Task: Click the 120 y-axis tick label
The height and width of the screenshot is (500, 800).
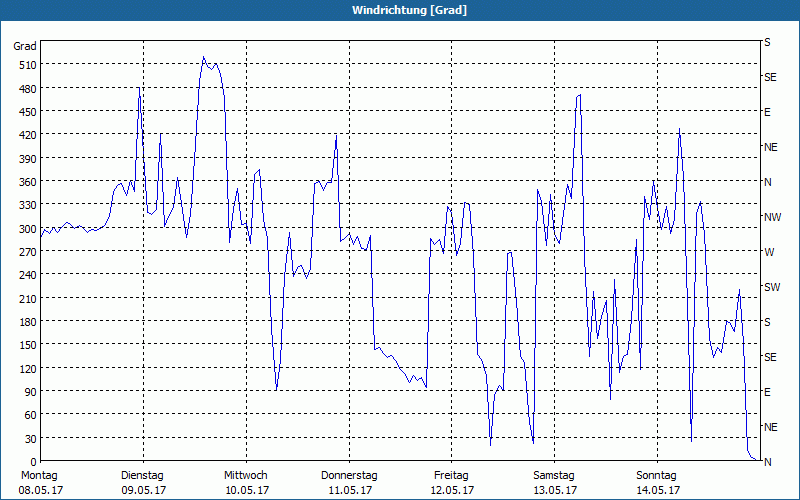Action: pyautogui.click(x=28, y=368)
